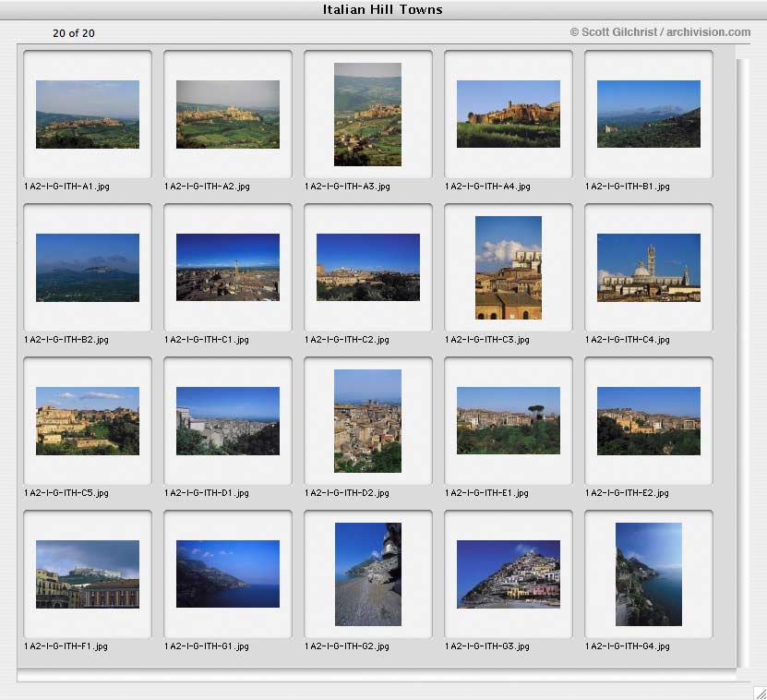Click the filename label 1A2-I-G-ITH-A1.jpg
Screen dimensions: 767x700
[66, 187]
